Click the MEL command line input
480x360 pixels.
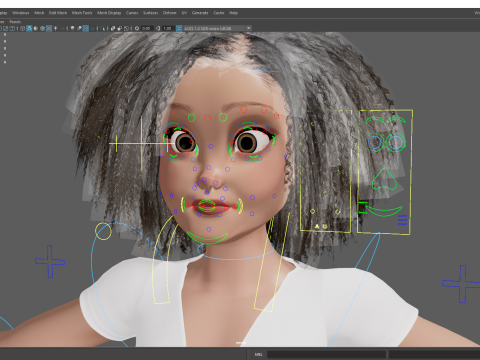pyautogui.click(x=326, y=354)
